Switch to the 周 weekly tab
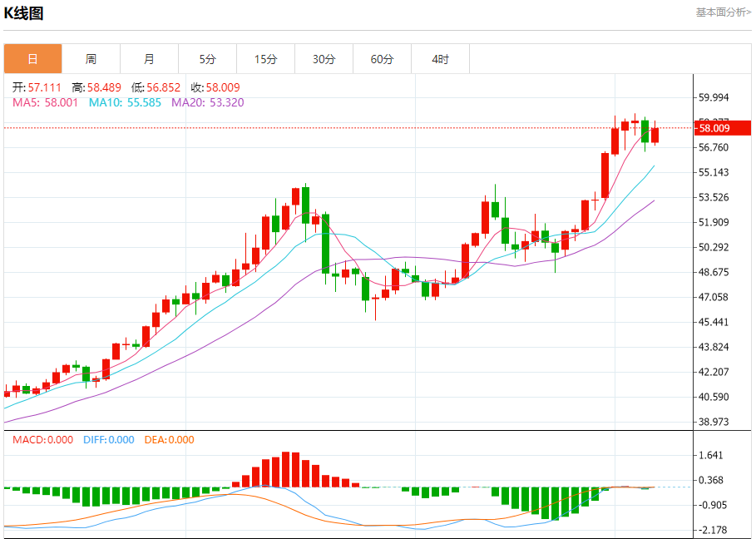The height and width of the screenshot is (539, 756). pyautogui.click(x=91, y=59)
